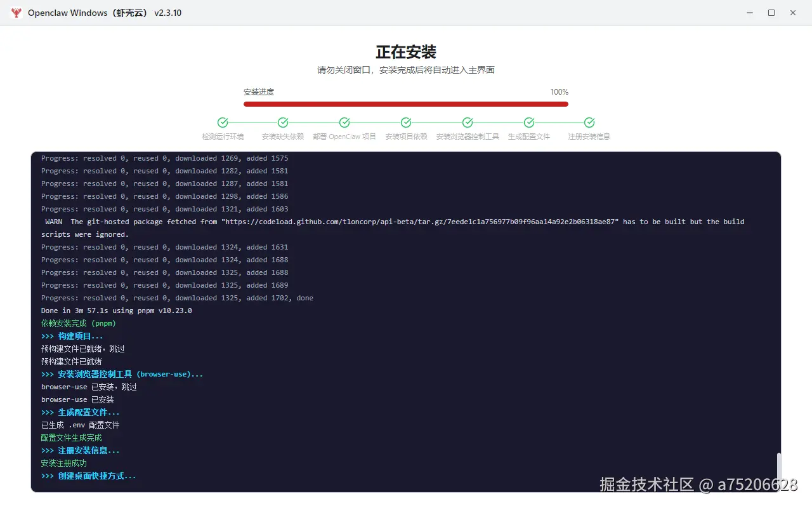Close the Openclaw installer window
The width and height of the screenshot is (812, 508).
pyautogui.click(x=793, y=13)
